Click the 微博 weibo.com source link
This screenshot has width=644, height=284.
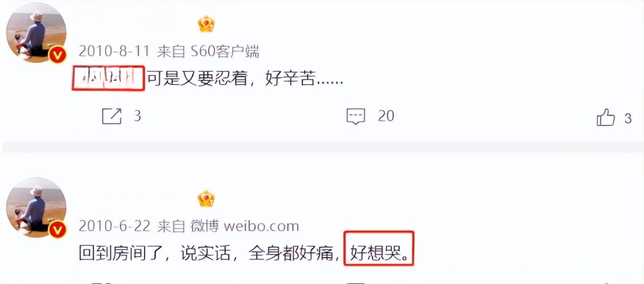click(245, 226)
